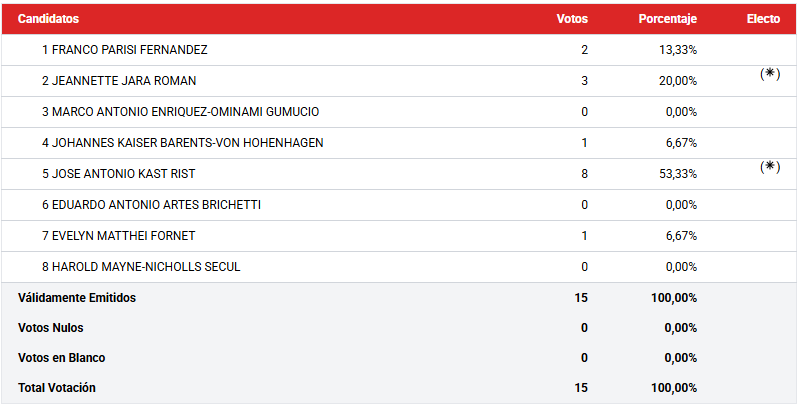
Task: Click candidate 5 Jose Antonio Kast Rist
Action: coord(118,174)
